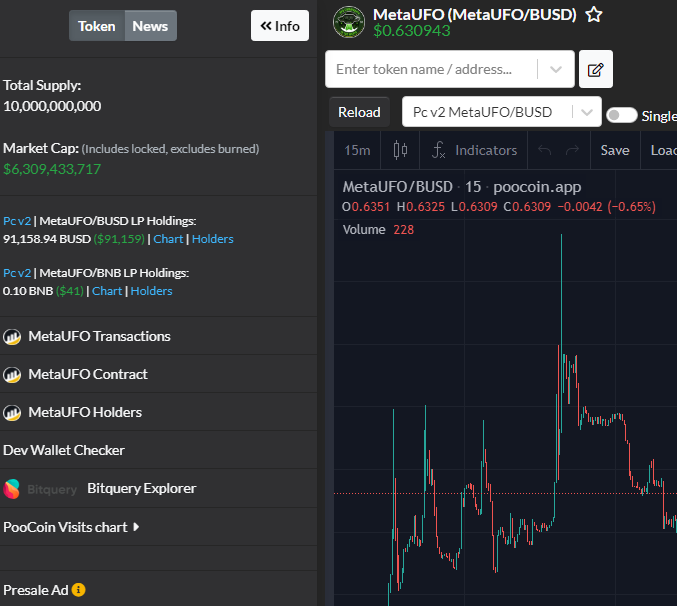Open Pc v2 link for MetaUFO/BNB LP
Screen dimensions: 677x606
tap(17, 273)
